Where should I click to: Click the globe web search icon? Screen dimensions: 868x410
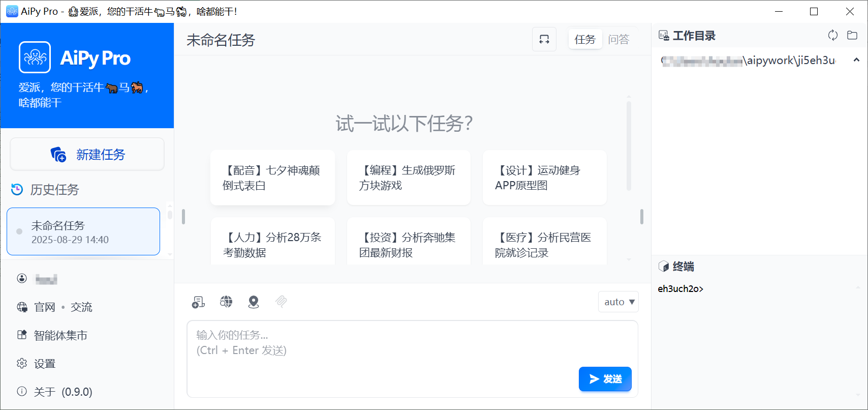click(x=226, y=302)
